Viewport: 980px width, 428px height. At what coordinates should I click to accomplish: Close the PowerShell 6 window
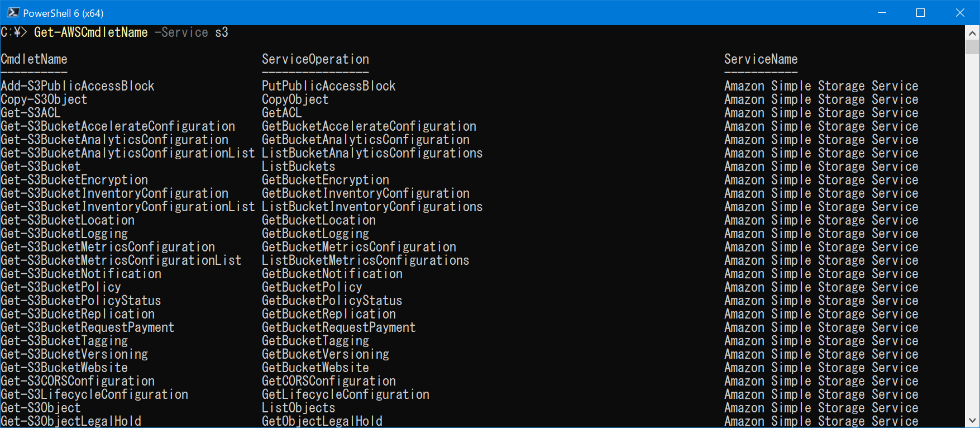pyautogui.click(x=960, y=12)
